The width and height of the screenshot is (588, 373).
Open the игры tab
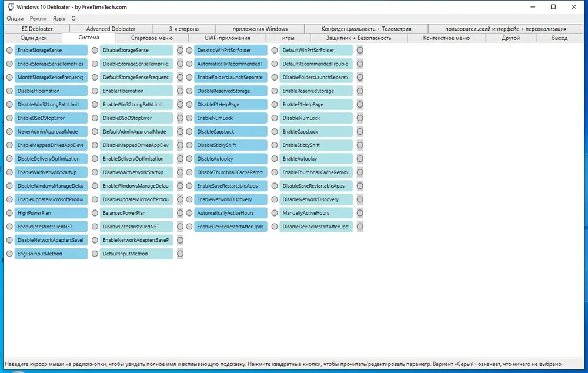click(288, 38)
